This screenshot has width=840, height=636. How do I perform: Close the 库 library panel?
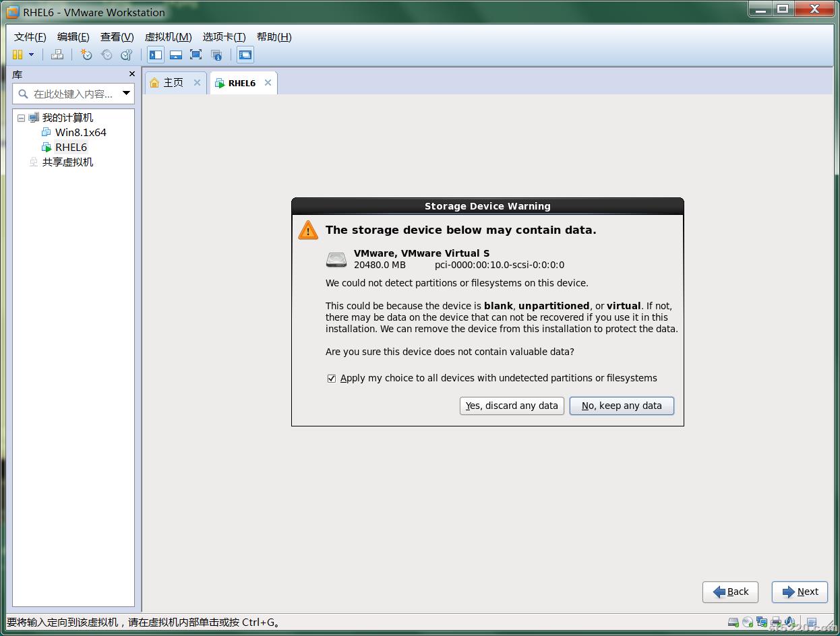click(x=131, y=74)
